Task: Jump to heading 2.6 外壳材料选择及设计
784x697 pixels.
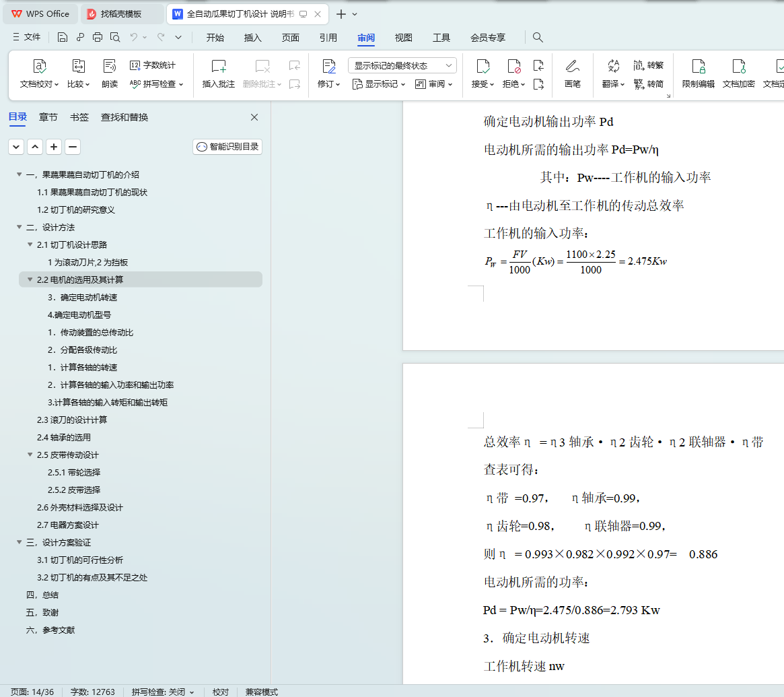Action: click(80, 507)
